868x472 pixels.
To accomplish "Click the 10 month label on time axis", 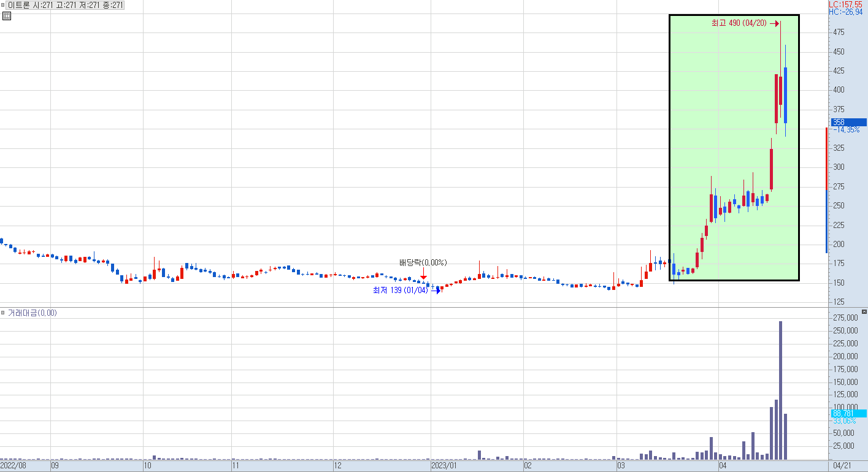I will coord(148,466).
